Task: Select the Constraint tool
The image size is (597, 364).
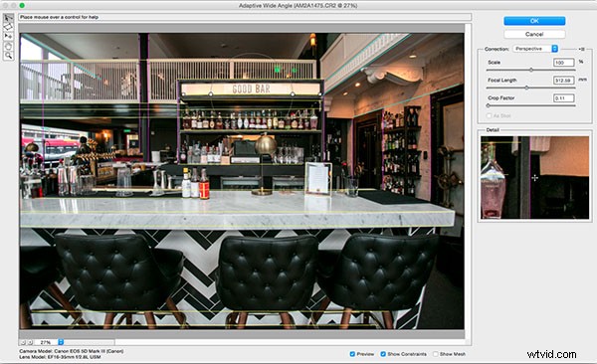Action: click(x=8, y=18)
